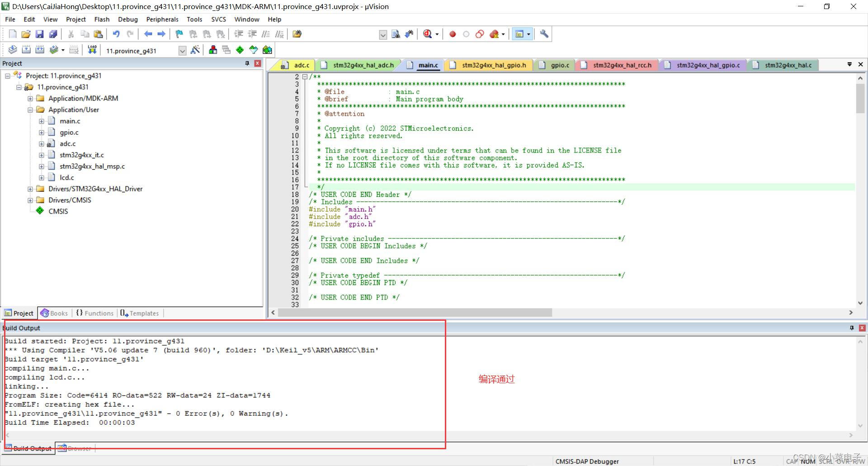This screenshot has width=868, height=466.
Task: Open the target selection dropdown for 11.province_g431
Action: click(182, 51)
